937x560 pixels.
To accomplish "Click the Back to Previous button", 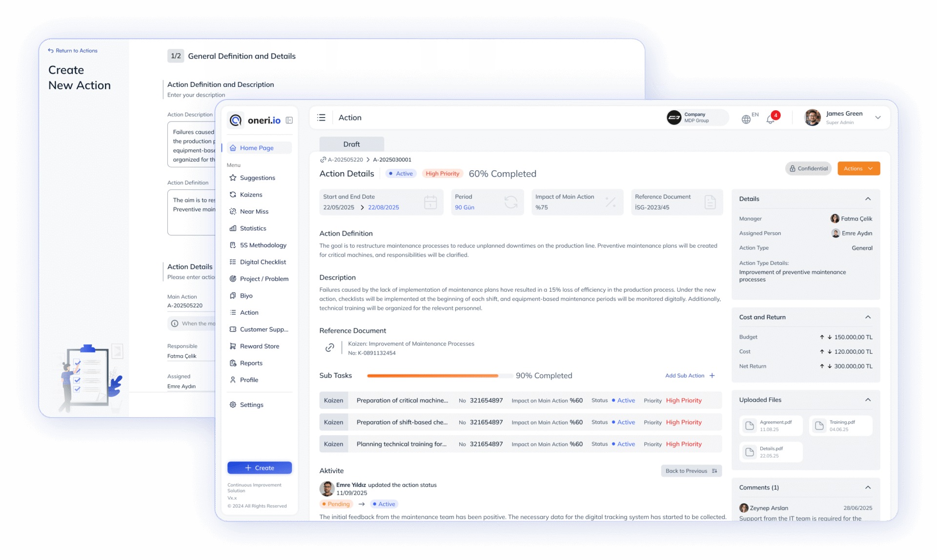I will tap(691, 471).
